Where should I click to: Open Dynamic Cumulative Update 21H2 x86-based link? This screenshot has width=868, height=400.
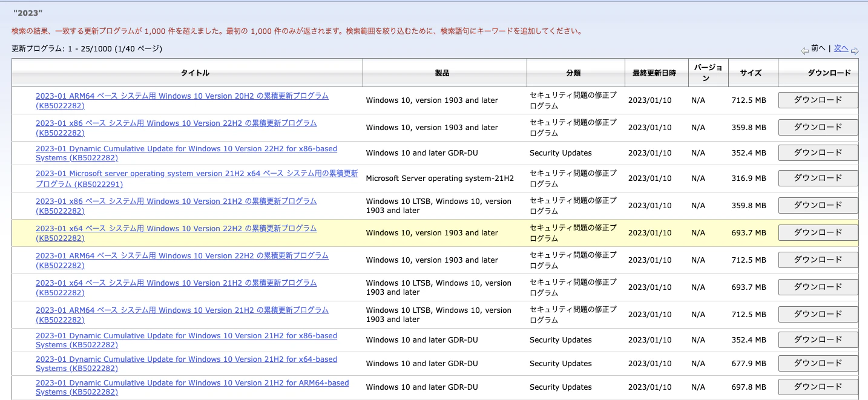[x=186, y=340]
